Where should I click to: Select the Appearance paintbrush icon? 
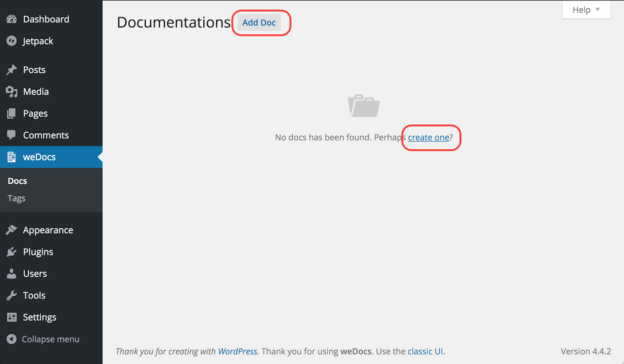(x=11, y=229)
